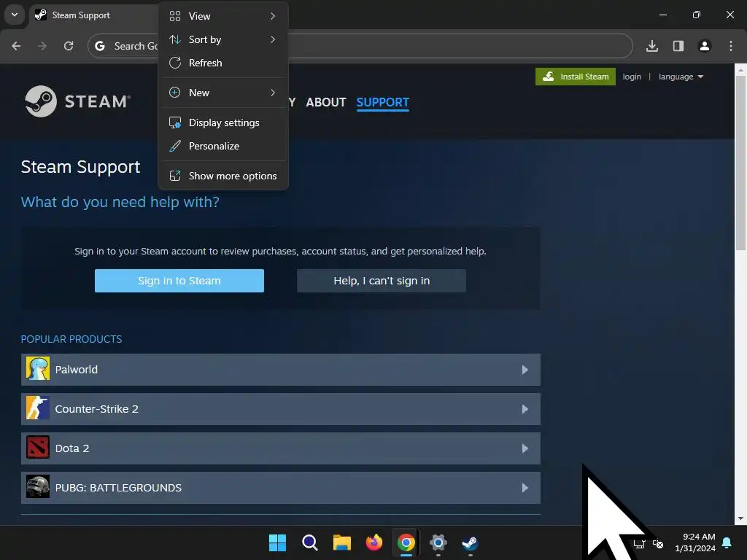Click the Counter-Strike 2 game icon

[x=38, y=408]
